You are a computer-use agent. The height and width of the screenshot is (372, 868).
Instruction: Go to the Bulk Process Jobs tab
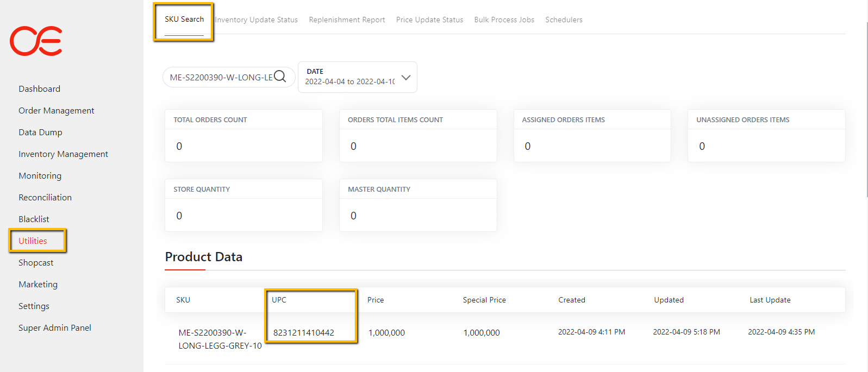point(504,20)
